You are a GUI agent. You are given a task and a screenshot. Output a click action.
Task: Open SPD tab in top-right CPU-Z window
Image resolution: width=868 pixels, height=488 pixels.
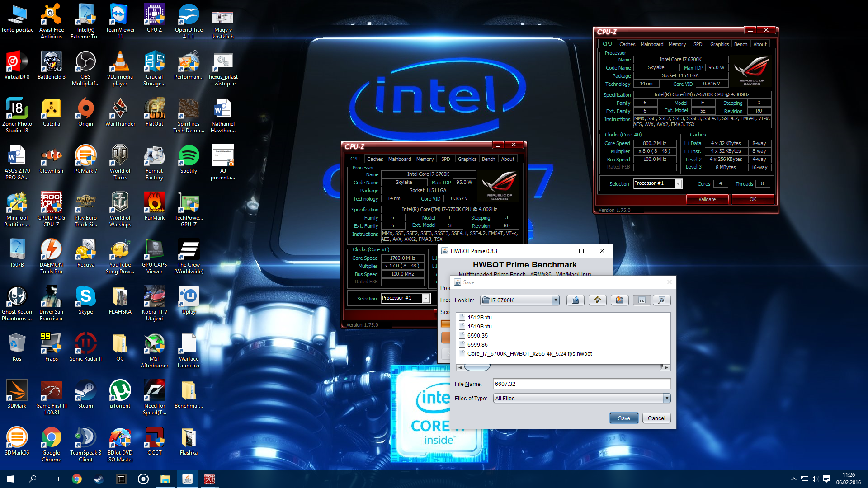tap(698, 44)
